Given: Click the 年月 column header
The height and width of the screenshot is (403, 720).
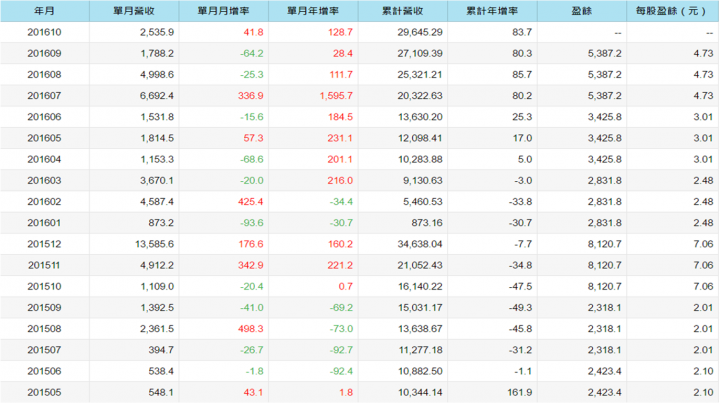Looking at the screenshot, I should pyautogui.click(x=45, y=11).
